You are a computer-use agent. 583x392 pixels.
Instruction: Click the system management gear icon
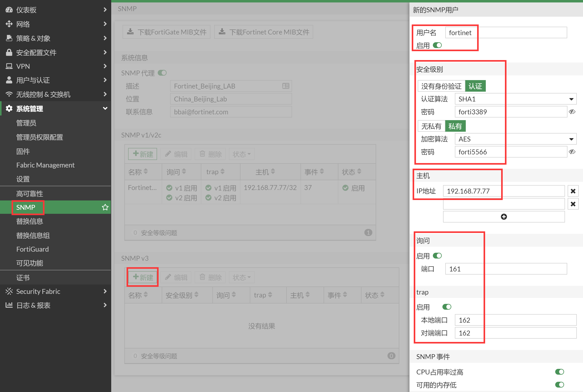click(9, 109)
